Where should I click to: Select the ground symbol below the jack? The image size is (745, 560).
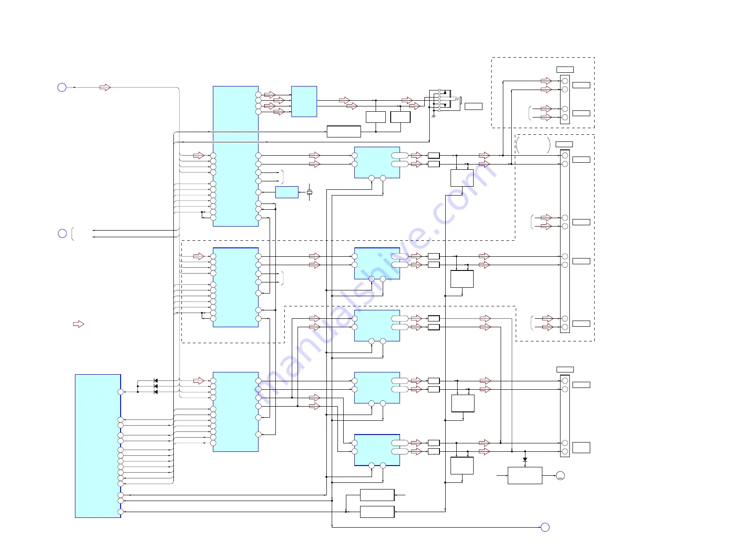point(433,116)
